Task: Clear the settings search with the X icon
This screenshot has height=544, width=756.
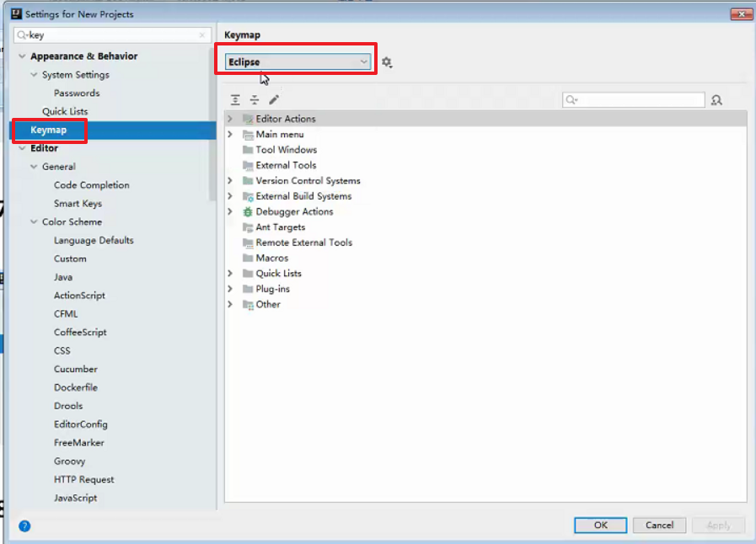Action: (202, 35)
